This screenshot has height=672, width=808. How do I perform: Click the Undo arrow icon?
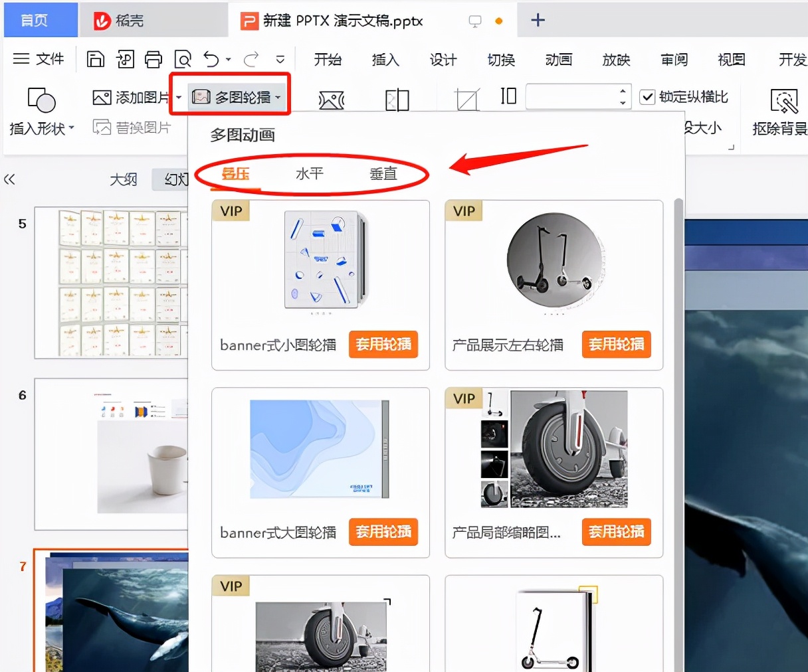click(x=210, y=59)
